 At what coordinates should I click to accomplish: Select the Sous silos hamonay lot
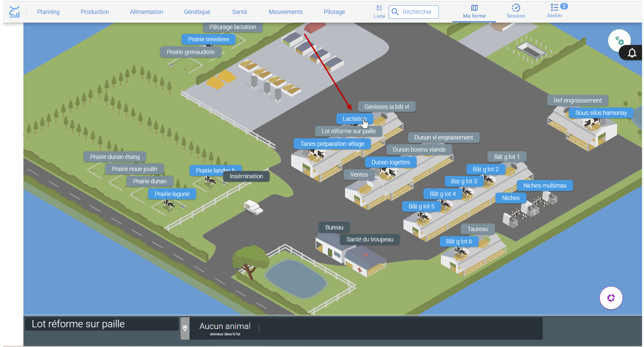coord(601,113)
